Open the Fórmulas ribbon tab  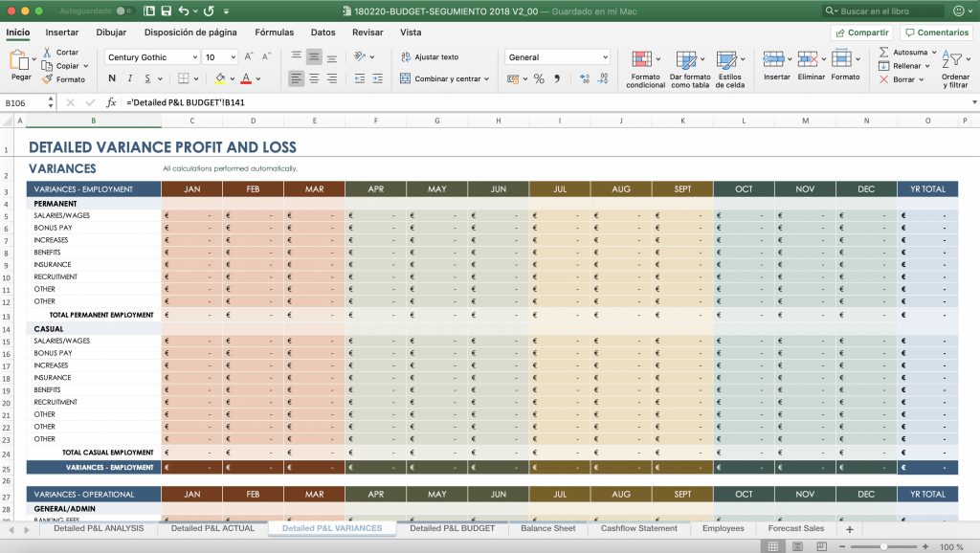(274, 33)
